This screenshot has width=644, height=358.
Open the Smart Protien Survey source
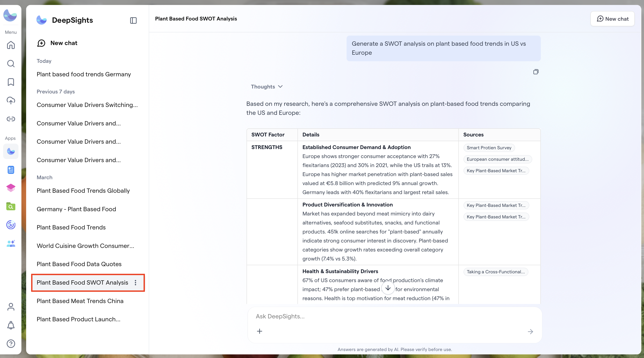[x=489, y=148]
